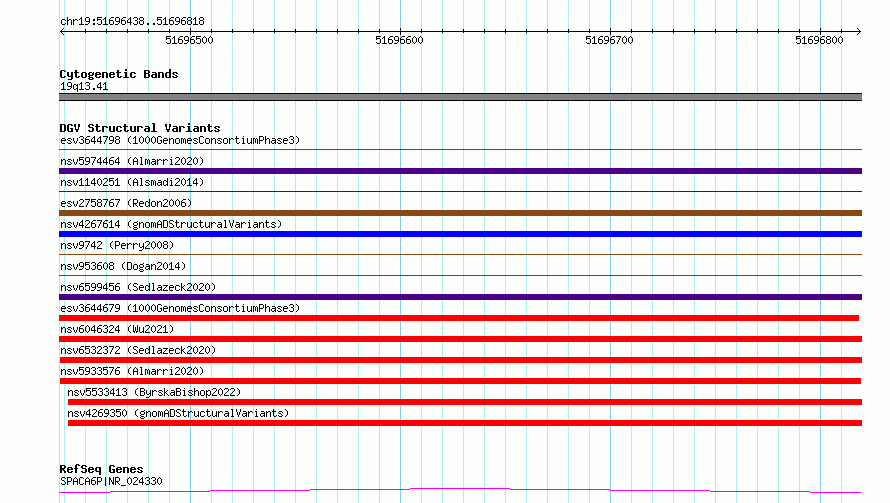Click the red nsv4269350 variant bar
This screenshot has height=503, width=890.
click(465, 423)
